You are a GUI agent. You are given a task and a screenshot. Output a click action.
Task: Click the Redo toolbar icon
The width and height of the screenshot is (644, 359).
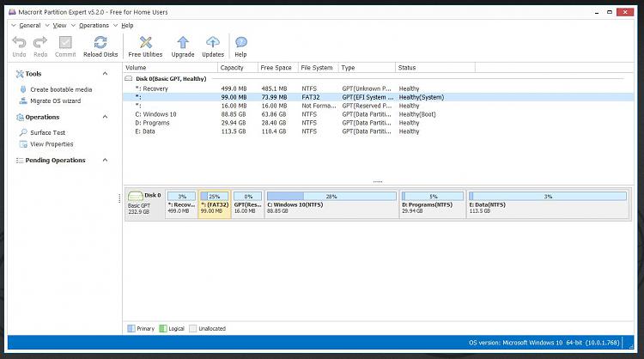click(40, 42)
